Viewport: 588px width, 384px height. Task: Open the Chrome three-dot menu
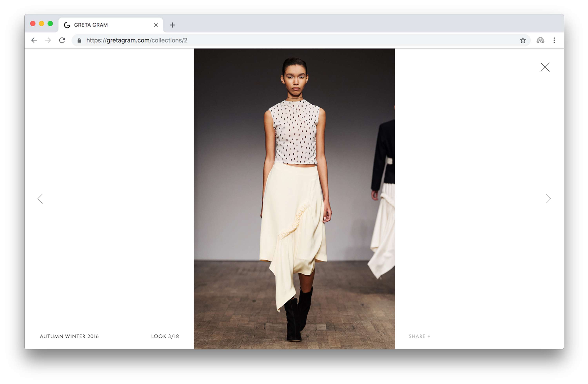[x=554, y=40]
